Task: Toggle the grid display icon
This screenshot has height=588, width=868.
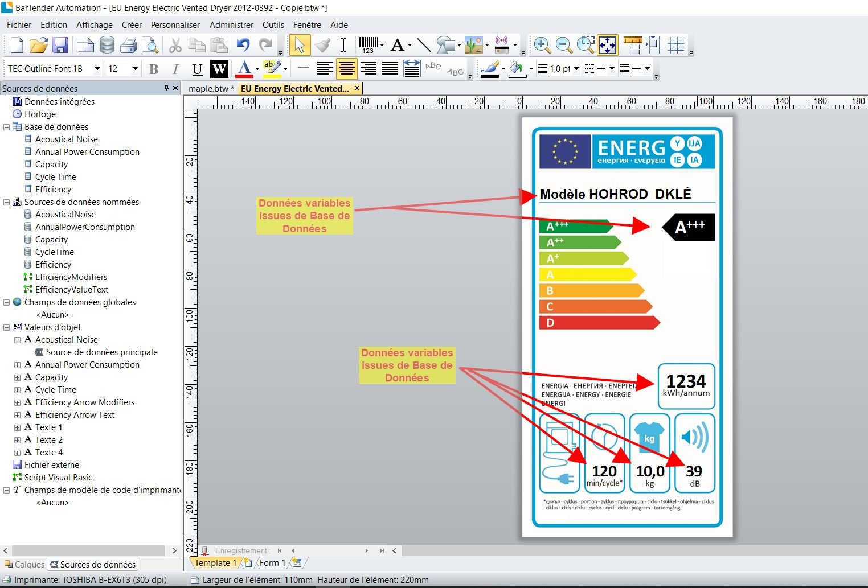Action: (x=676, y=45)
